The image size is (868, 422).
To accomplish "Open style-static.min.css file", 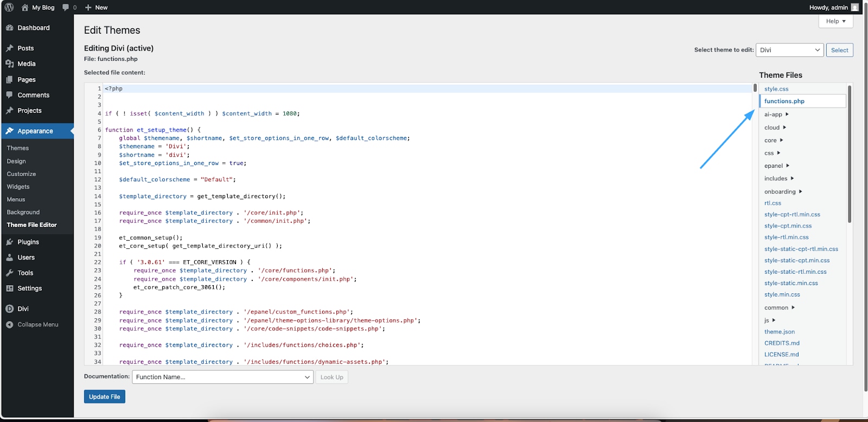I will click(791, 284).
